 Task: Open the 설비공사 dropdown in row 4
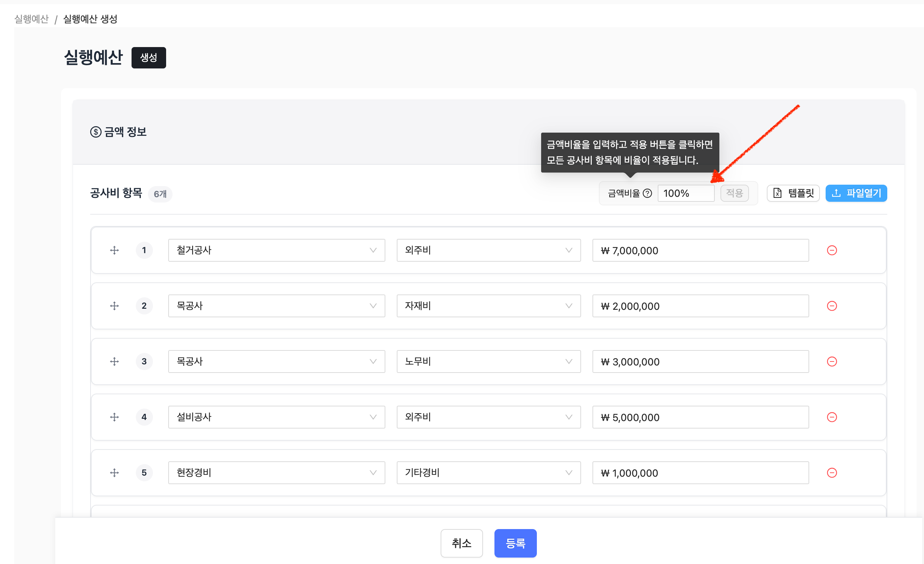pos(276,417)
